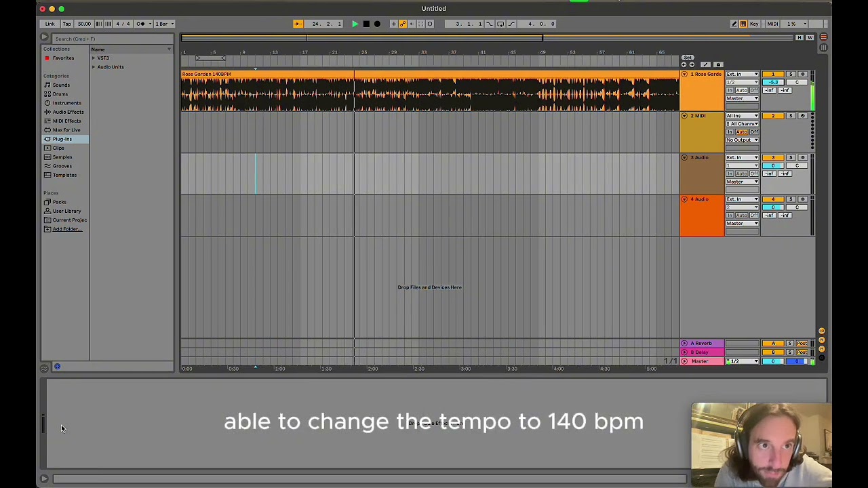
Task: Toggle the Metronome button
Action: click(x=140, y=24)
